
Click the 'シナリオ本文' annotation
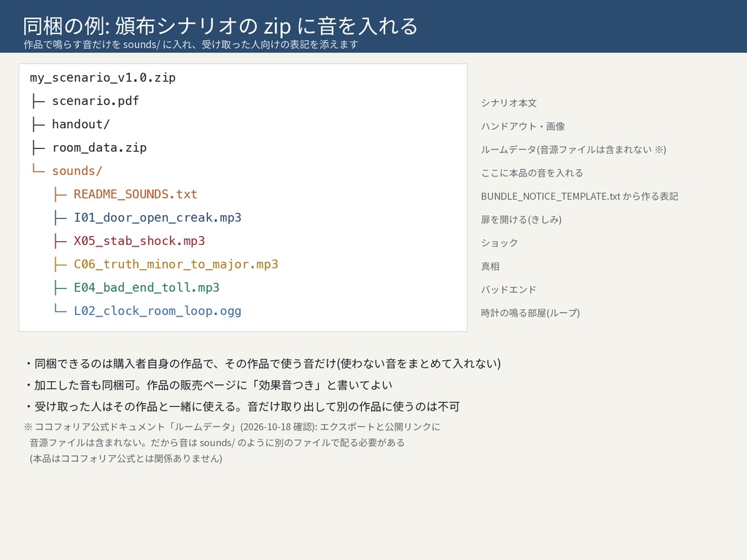[508, 103]
